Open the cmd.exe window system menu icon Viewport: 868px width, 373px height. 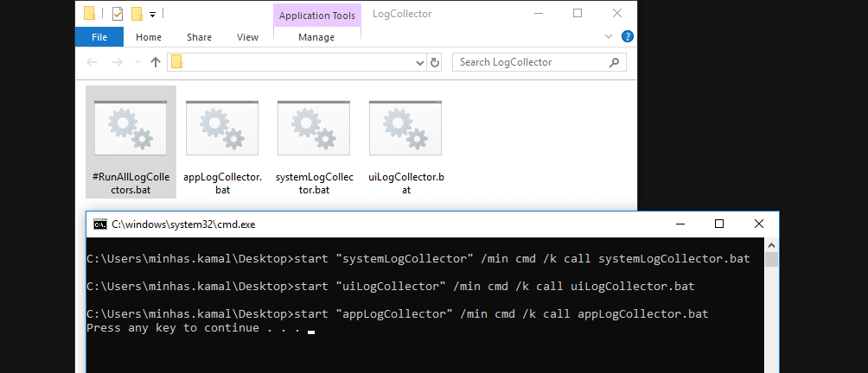[x=100, y=224]
